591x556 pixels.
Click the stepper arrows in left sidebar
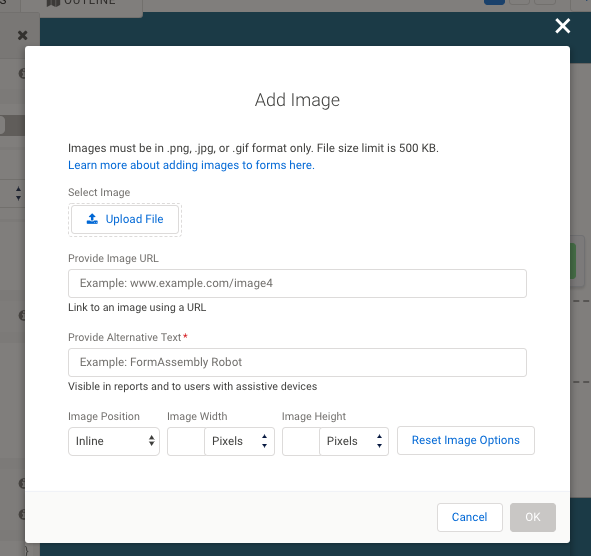(18, 193)
